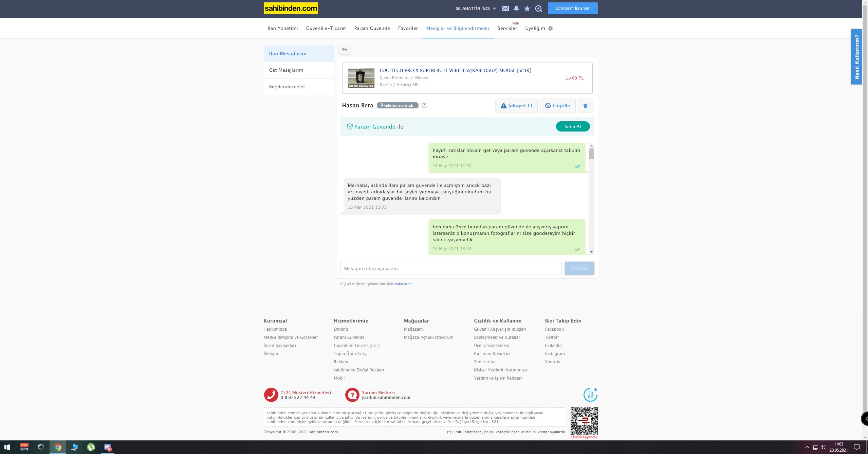Click the phone-hidden help question mark
The height and width of the screenshot is (454, 868).
click(424, 105)
